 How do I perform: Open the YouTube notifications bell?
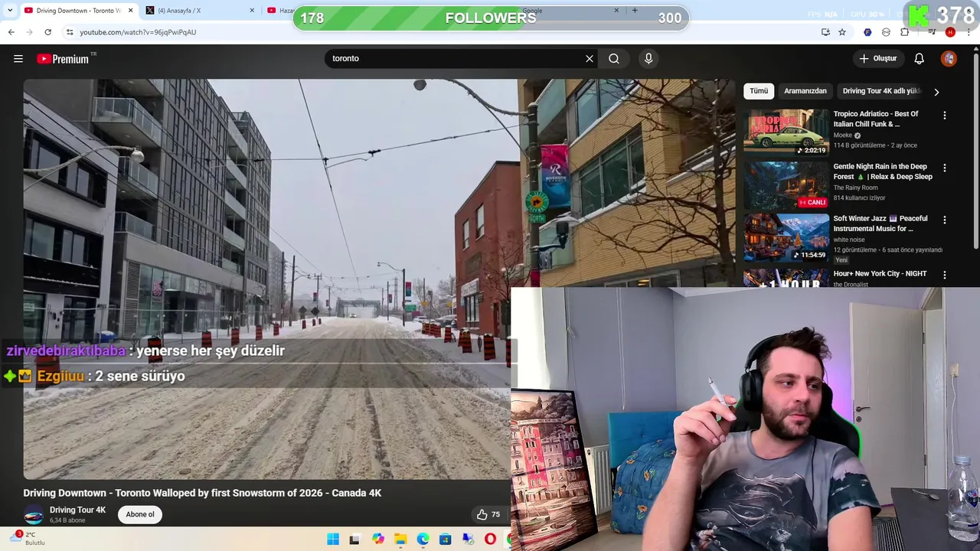(920, 59)
